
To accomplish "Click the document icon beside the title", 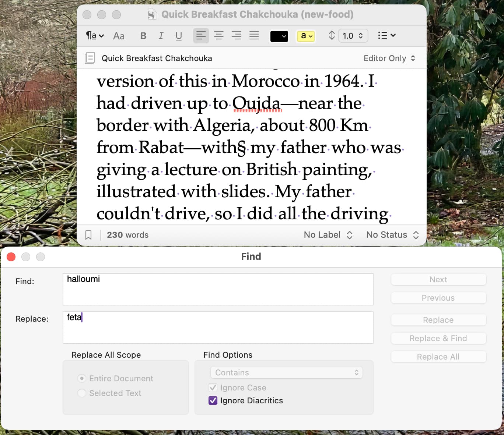I will click(x=90, y=58).
